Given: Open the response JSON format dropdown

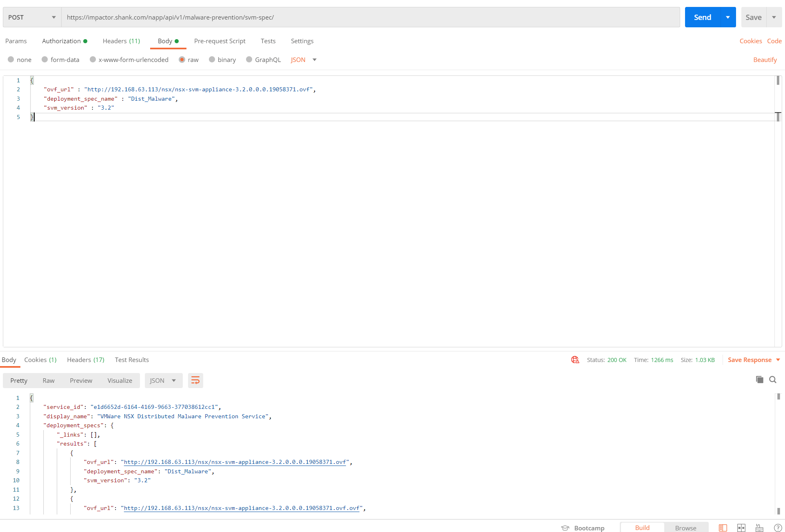Looking at the screenshot, I should point(163,380).
